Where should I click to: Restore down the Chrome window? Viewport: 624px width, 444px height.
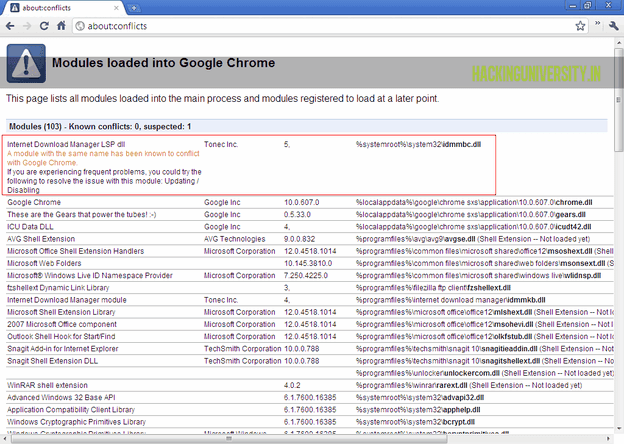tap(587, 5)
